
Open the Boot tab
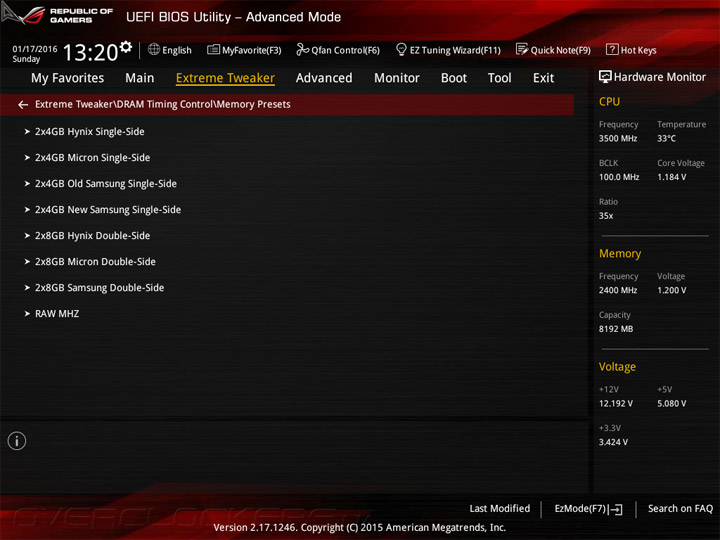454,78
